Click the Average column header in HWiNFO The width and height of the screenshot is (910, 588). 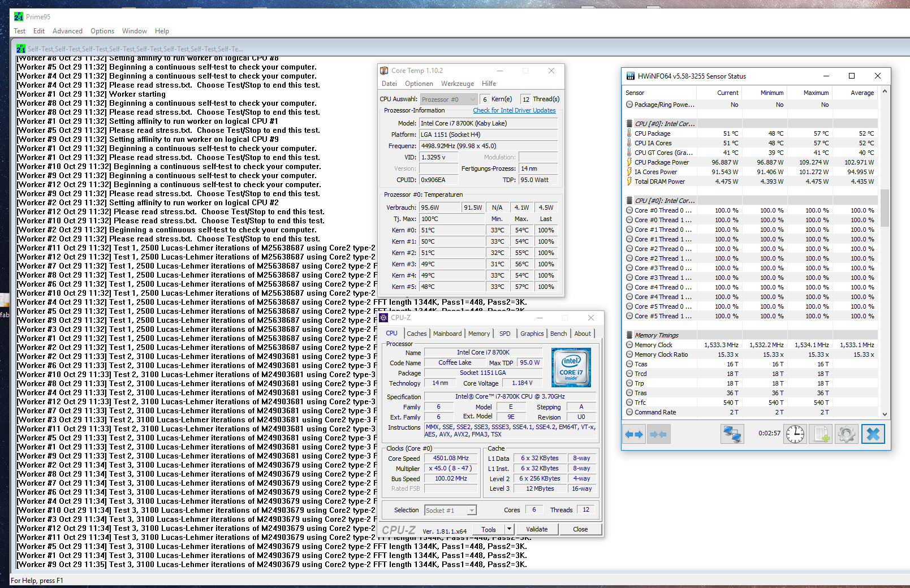tap(855, 93)
